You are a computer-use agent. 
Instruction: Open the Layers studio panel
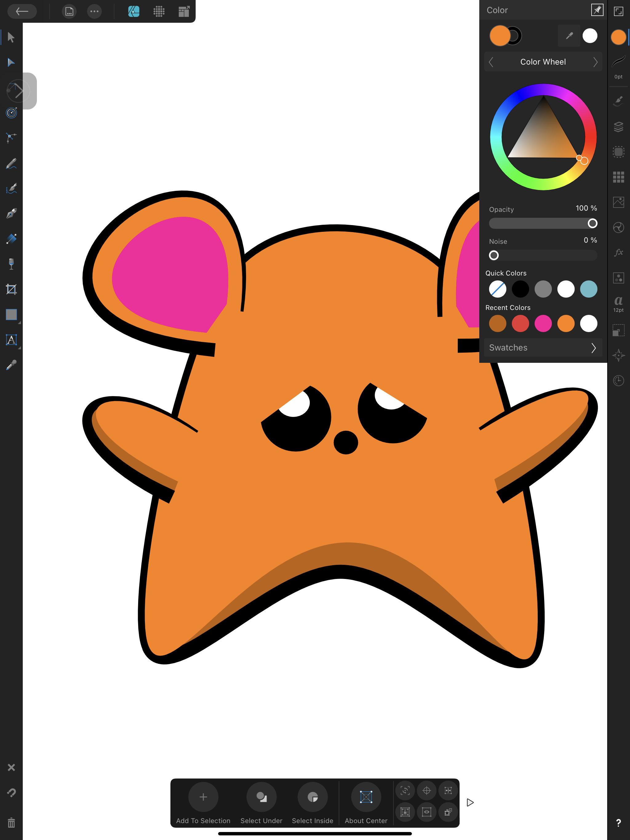point(618,127)
